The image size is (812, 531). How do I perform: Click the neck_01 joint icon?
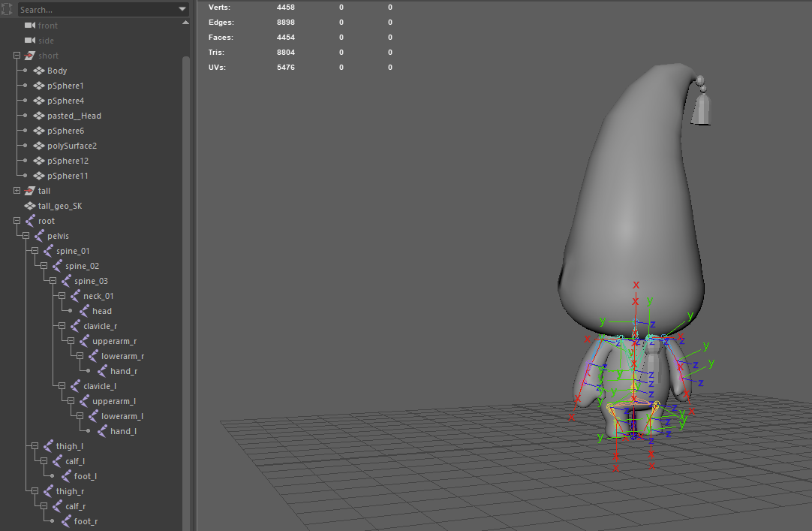click(x=75, y=296)
